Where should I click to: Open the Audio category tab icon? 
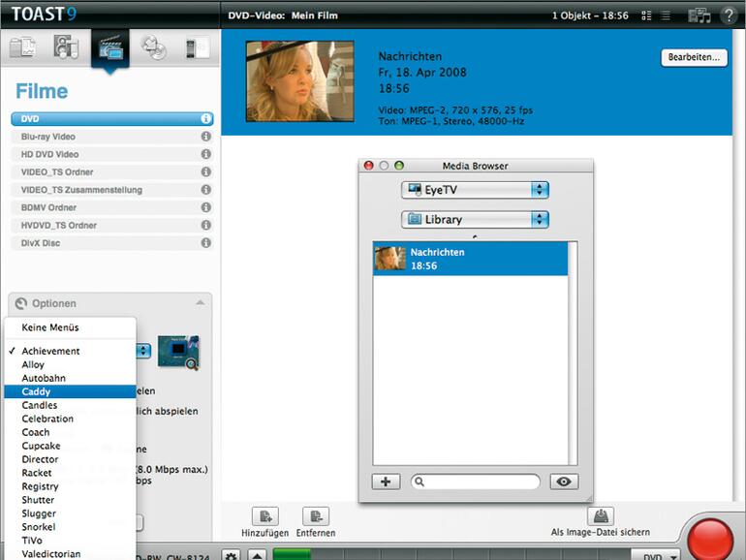(66, 47)
